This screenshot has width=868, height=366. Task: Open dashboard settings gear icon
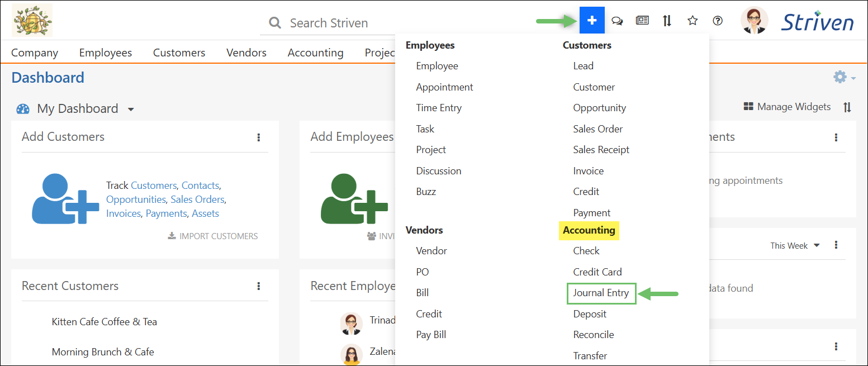(840, 77)
